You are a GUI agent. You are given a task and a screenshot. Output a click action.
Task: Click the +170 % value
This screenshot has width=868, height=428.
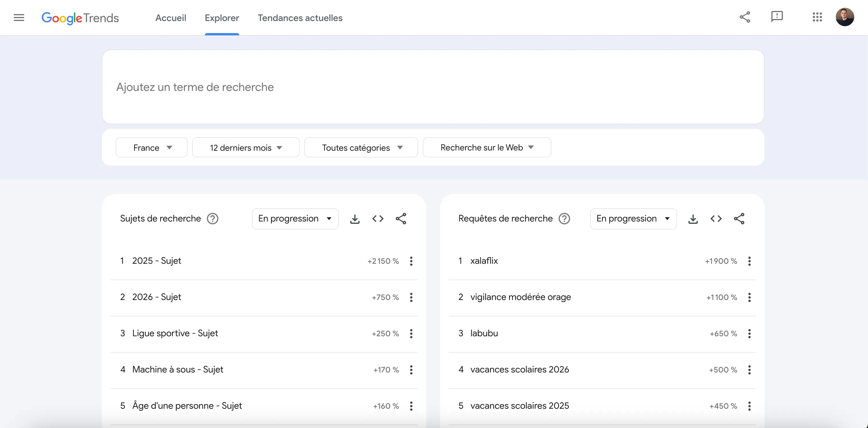click(386, 370)
